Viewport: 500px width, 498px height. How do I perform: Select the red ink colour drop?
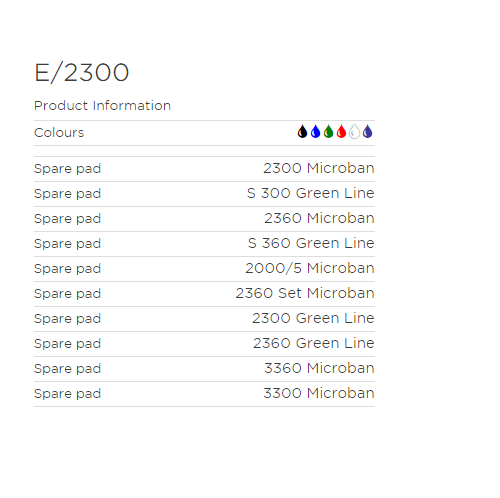click(x=341, y=132)
